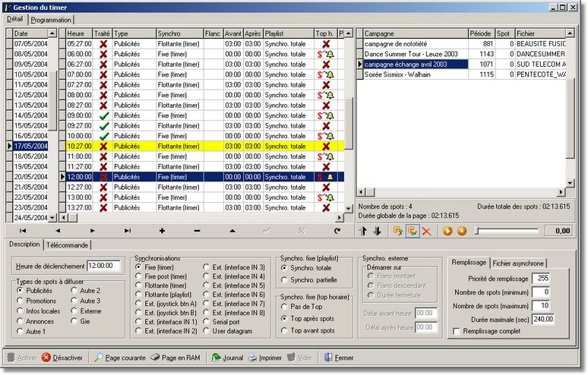Screen dimensions: 588x375
Task: Play the spot with orange play button
Action: [x=447, y=231]
